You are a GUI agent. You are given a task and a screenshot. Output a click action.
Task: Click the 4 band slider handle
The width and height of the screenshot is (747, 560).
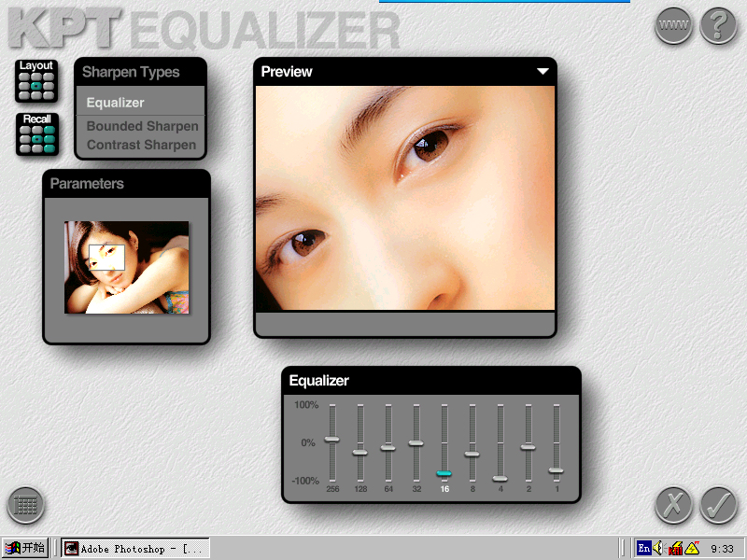coord(500,478)
